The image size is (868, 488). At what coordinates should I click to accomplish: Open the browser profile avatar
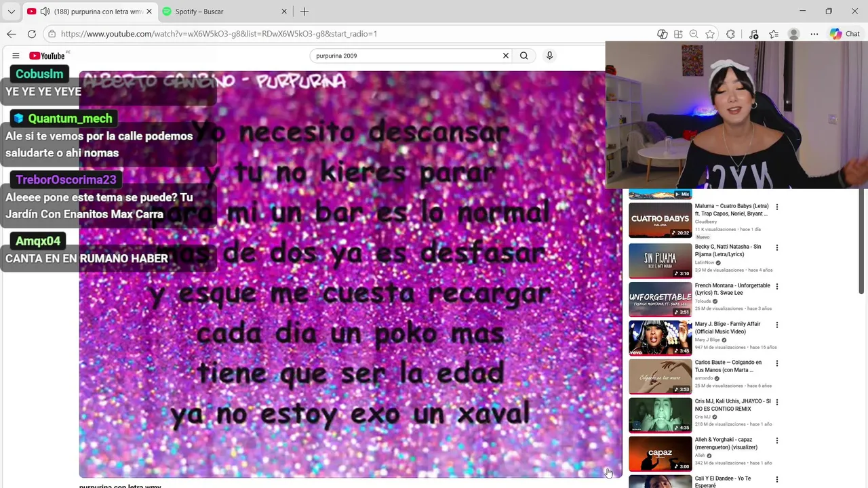coord(794,34)
